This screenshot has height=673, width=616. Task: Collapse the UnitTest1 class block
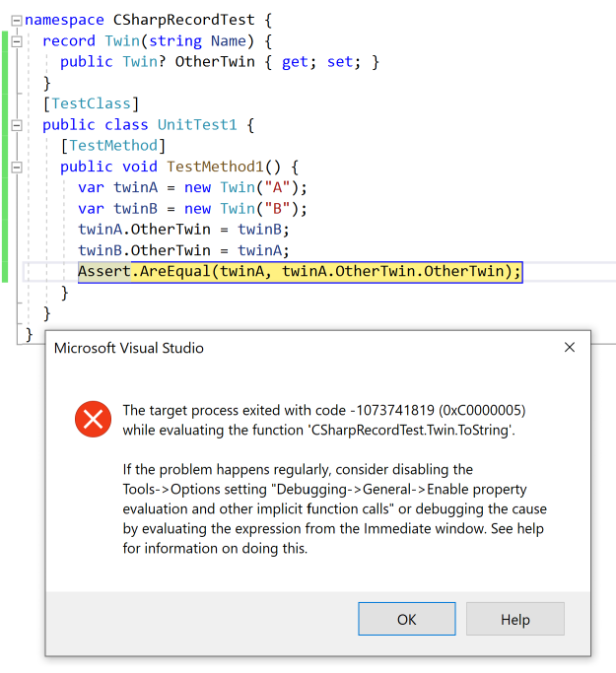tap(17, 125)
